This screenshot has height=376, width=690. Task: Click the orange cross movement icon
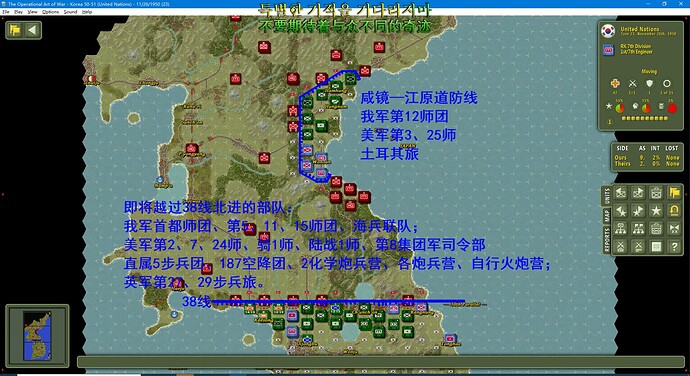tap(615, 83)
